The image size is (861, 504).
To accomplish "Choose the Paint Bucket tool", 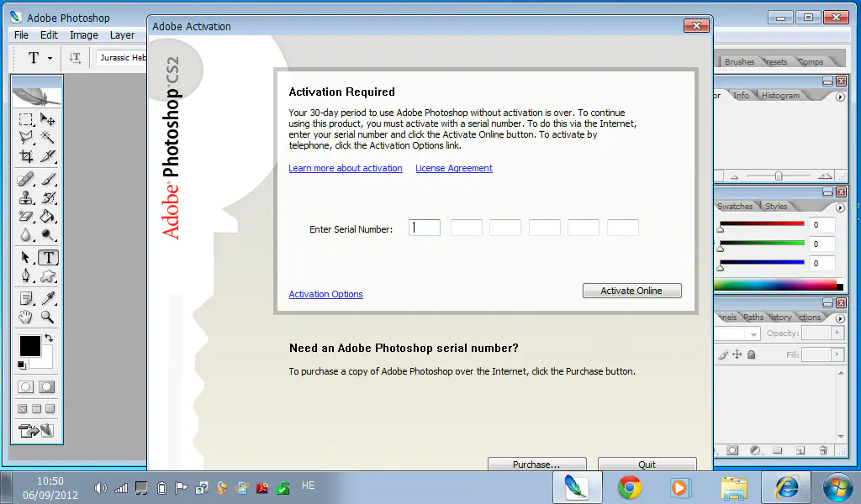I will coord(48,218).
